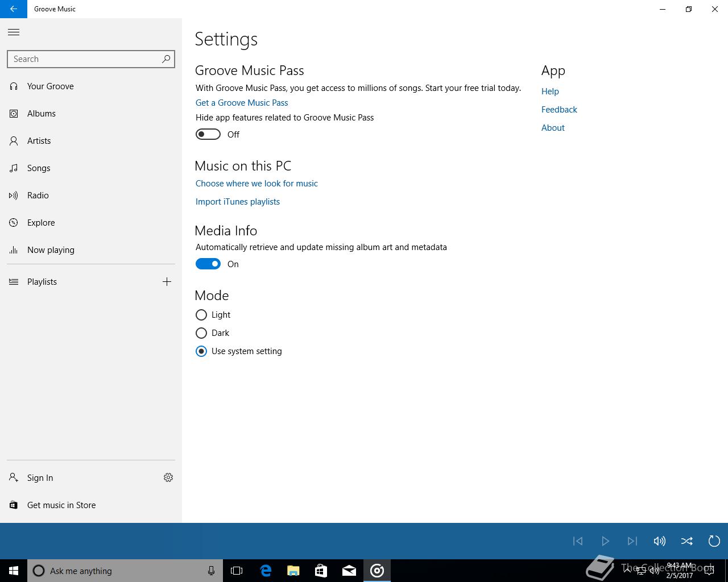Viewport: 728px width, 582px height.
Task: Click the Albums disc icon
Action: pyautogui.click(x=14, y=114)
